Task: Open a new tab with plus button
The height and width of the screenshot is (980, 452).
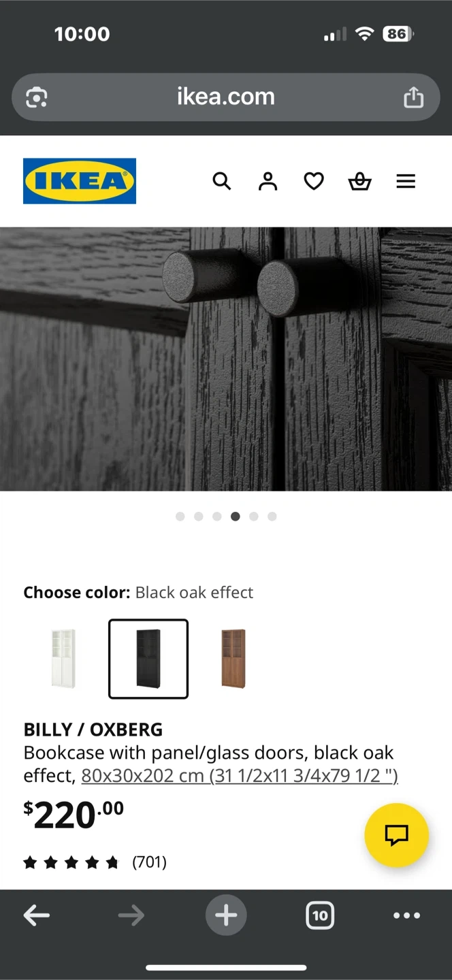Action: click(x=226, y=915)
